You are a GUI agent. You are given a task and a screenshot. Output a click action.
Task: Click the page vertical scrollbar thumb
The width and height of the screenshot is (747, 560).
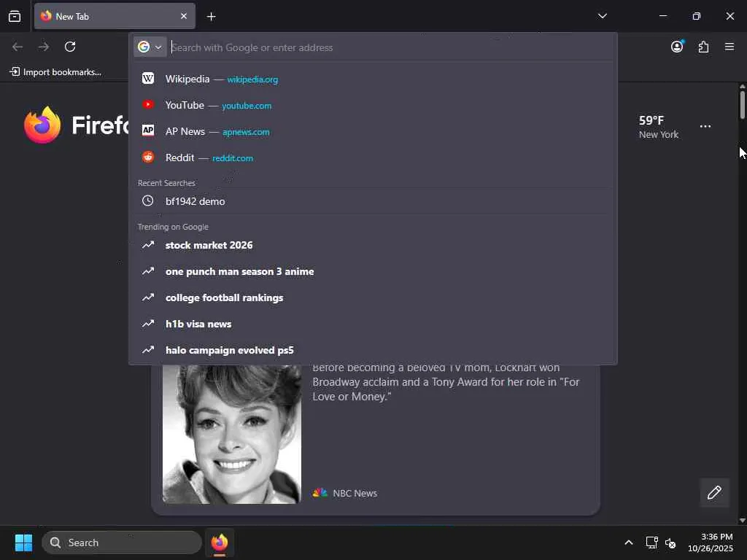pyautogui.click(x=742, y=105)
